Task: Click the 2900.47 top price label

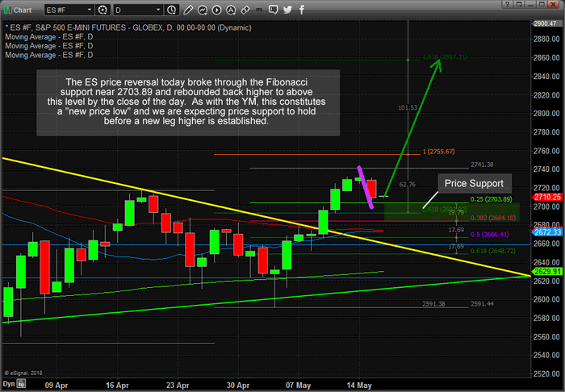Action: [x=545, y=23]
